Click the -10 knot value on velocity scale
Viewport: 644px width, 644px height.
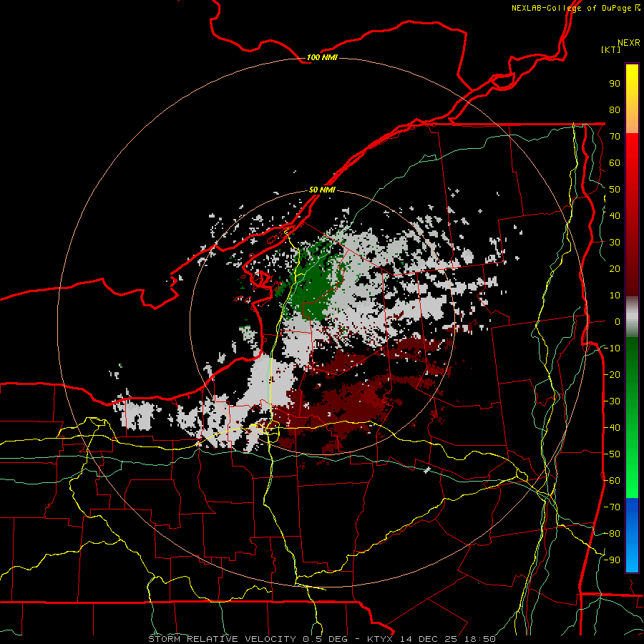(612, 348)
